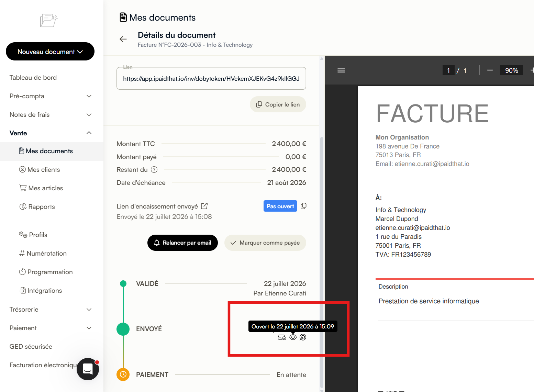This screenshot has height=392, width=534.
Task: Click the Pas ouvert status badge
Action: [280, 206]
